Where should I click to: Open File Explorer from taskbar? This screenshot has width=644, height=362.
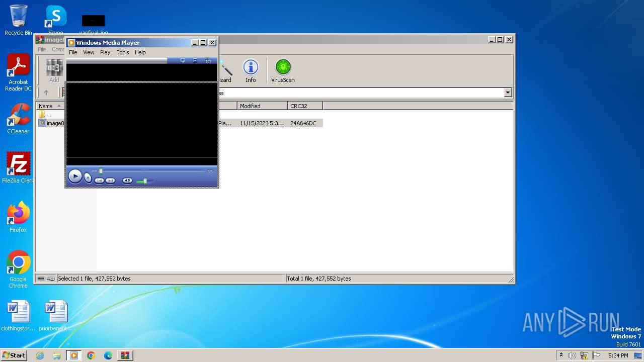(x=57, y=355)
